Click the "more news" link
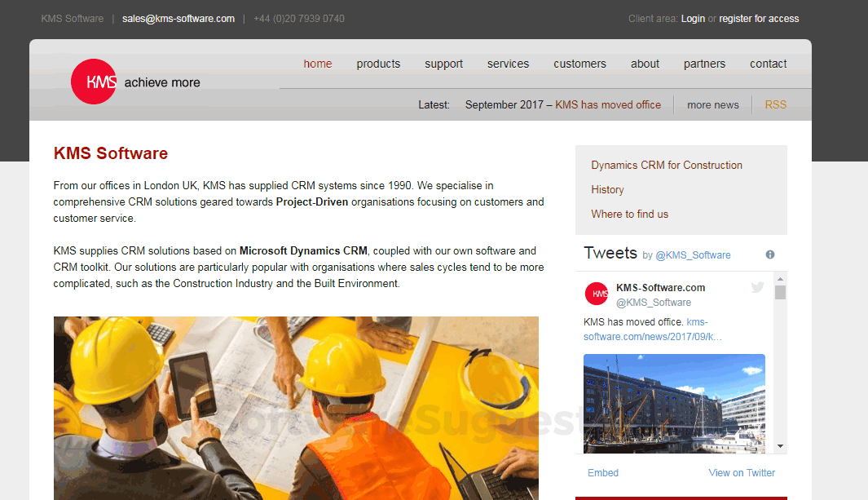 (x=712, y=104)
